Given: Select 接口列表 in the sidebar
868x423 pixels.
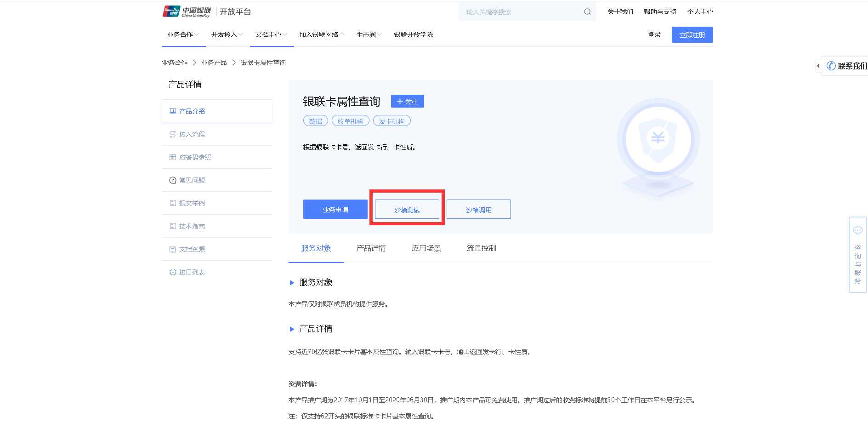Looking at the screenshot, I should [x=217, y=272].
